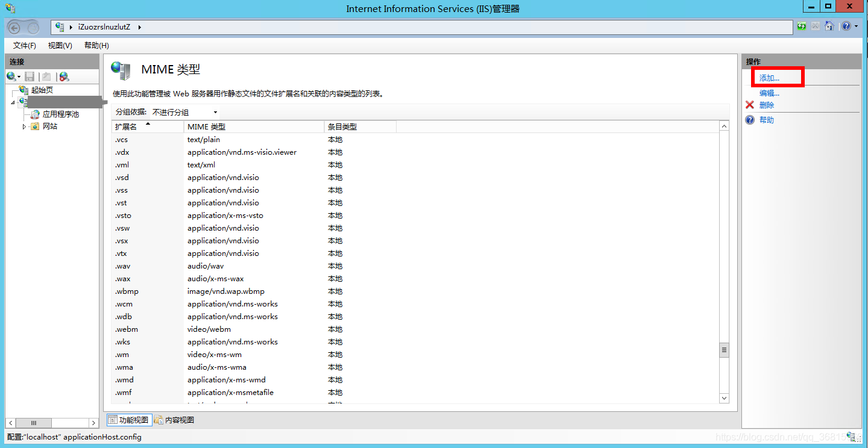This screenshot has height=448, width=868.
Task: Open the 文件(F) menu
Action: click(25, 46)
